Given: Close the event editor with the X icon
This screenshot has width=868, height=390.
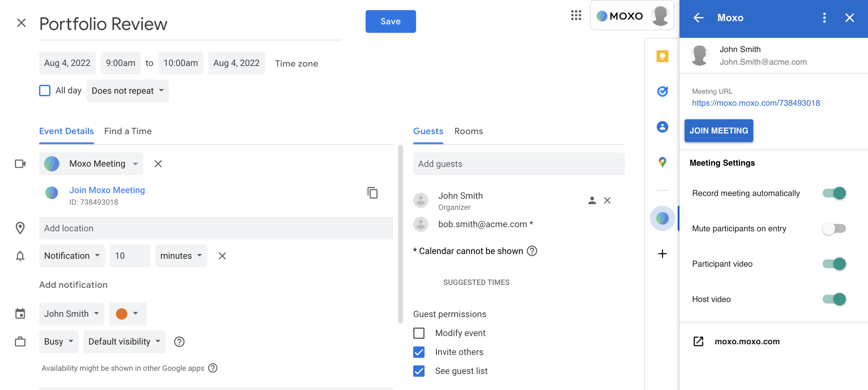Looking at the screenshot, I should pyautogui.click(x=21, y=23).
